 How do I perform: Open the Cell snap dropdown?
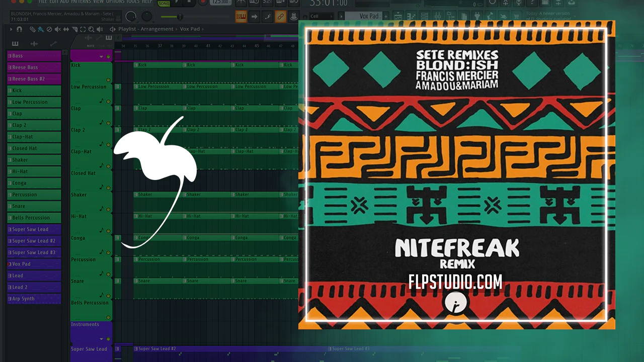[320, 17]
